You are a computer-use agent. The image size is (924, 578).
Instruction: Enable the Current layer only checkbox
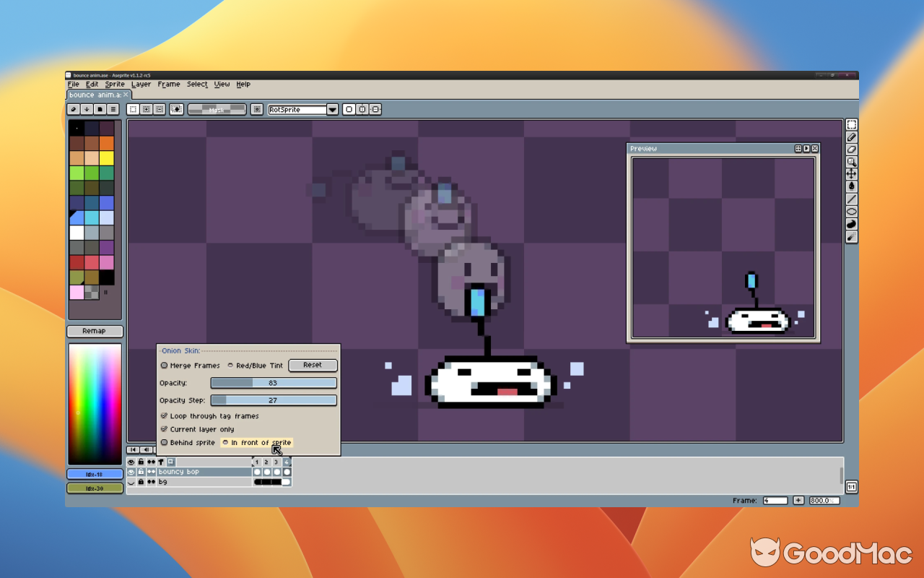165,429
